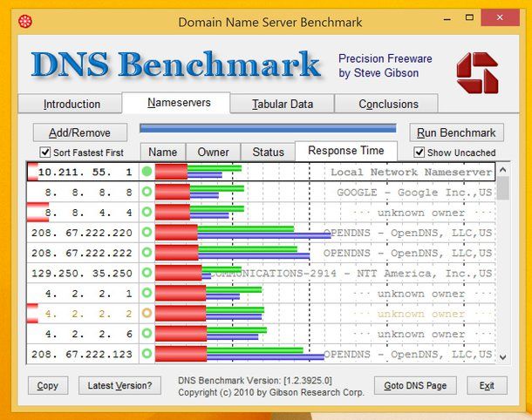Maximize the Domain Name Server Benchmark window
Viewport: 532px width, 420px height.
point(469,17)
